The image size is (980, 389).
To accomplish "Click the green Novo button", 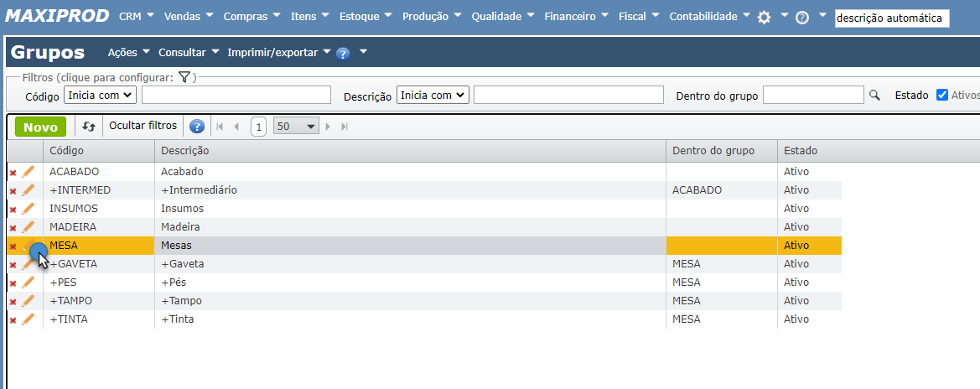I will [x=40, y=127].
